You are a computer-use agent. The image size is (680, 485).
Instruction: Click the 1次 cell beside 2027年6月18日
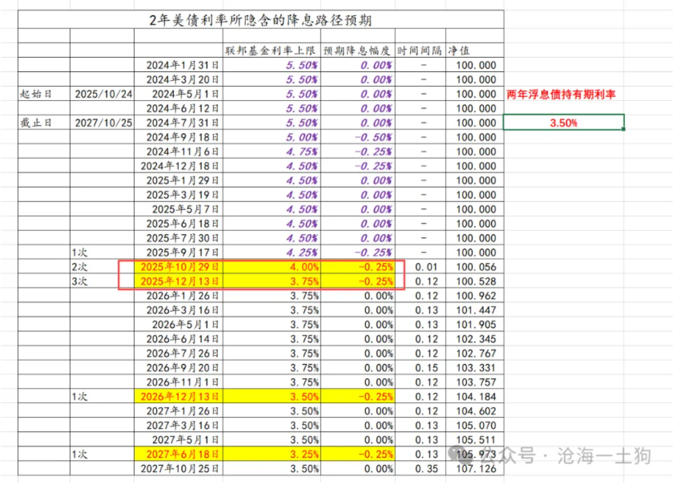point(102,454)
